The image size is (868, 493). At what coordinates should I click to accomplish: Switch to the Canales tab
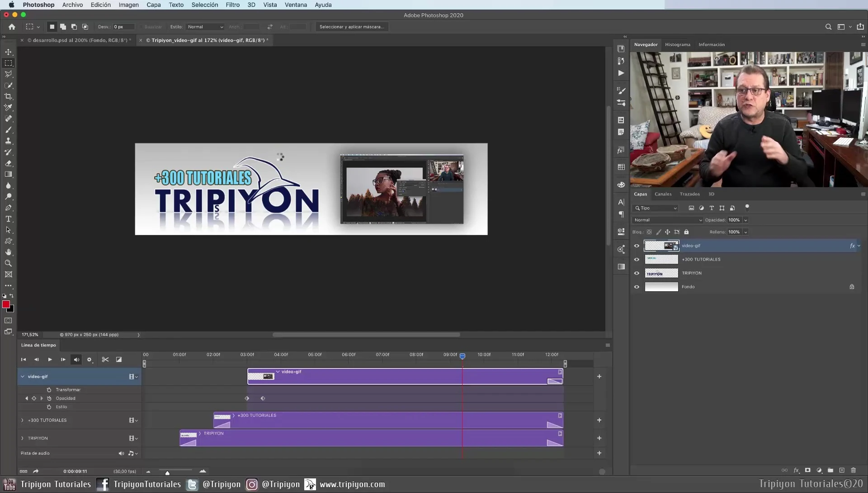tap(663, 194)
